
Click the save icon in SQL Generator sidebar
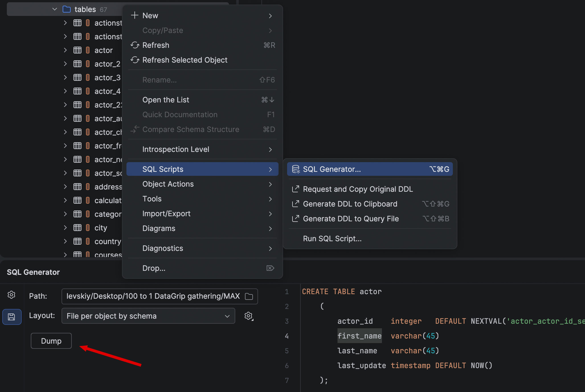tap(12, 317)
